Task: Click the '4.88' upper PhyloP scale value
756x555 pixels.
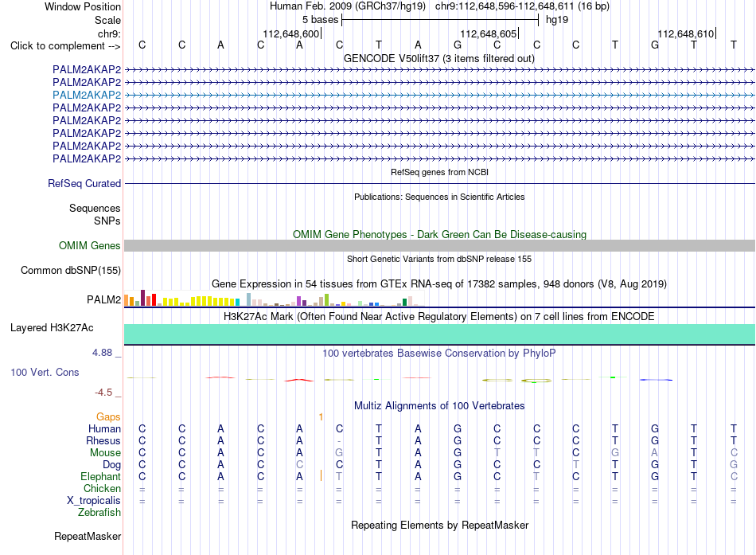Action: pos(102,353)
